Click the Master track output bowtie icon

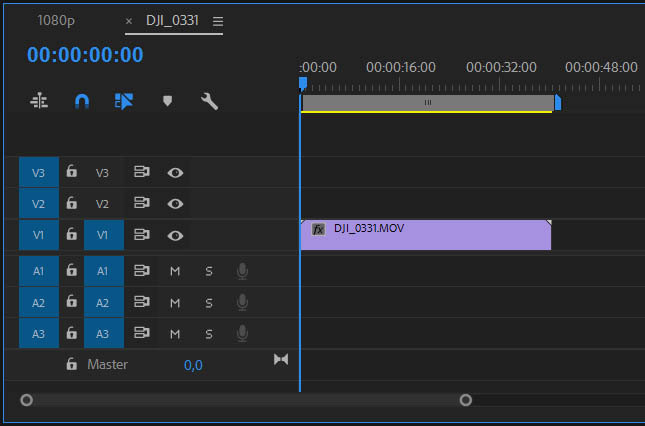click(x=281, y=359)
